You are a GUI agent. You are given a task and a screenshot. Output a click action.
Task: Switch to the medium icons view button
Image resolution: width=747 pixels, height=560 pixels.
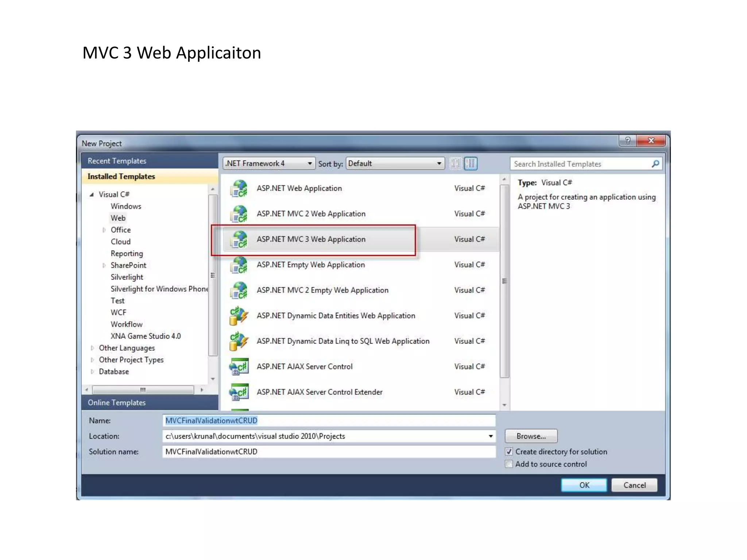pos(471,163)
